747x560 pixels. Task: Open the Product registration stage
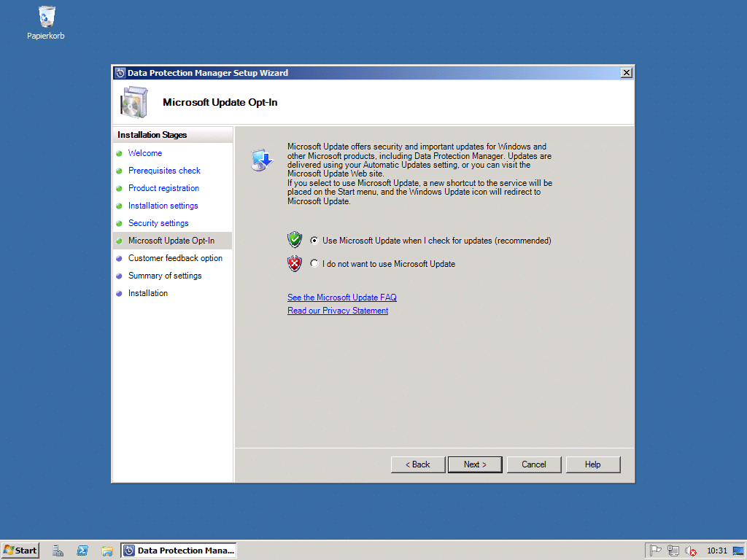[163, 188]
